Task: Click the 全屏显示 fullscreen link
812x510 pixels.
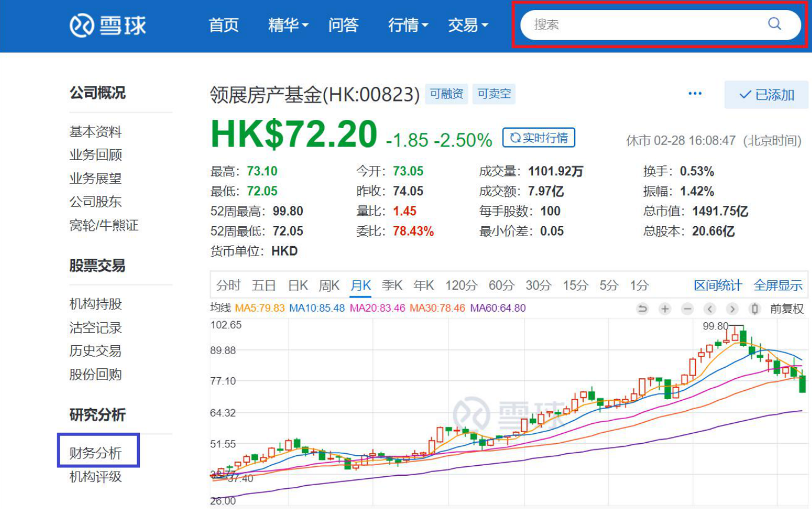Action: point(780,285)
